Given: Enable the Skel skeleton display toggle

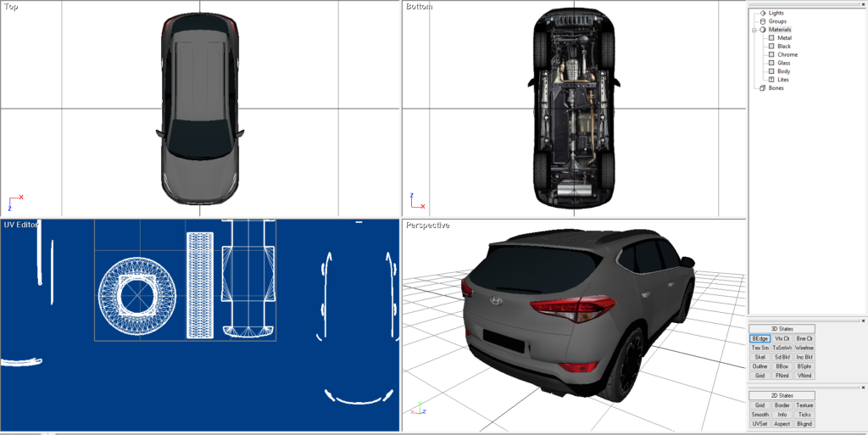Looking at the screenshot, I should [x=759, y=357].
